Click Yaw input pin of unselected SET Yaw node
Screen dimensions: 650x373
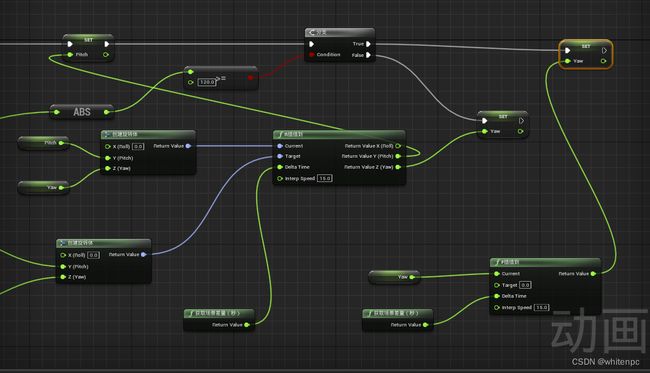coord(485,131)
